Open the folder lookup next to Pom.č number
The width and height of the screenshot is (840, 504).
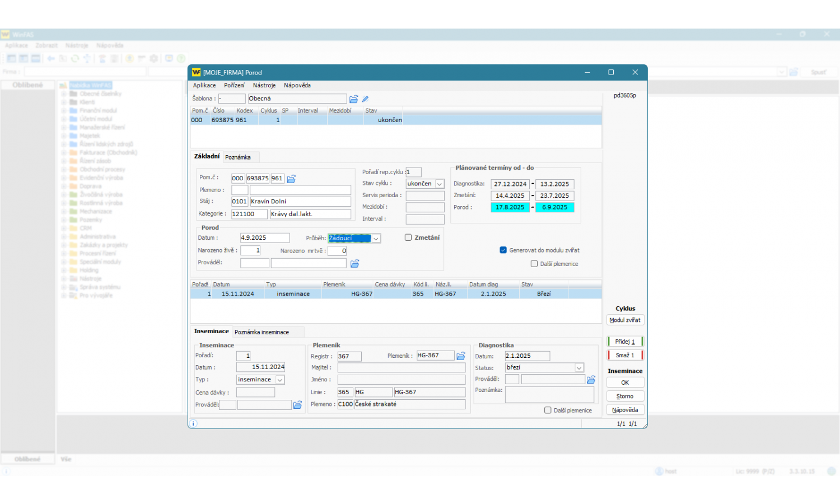tap(291, 179)
